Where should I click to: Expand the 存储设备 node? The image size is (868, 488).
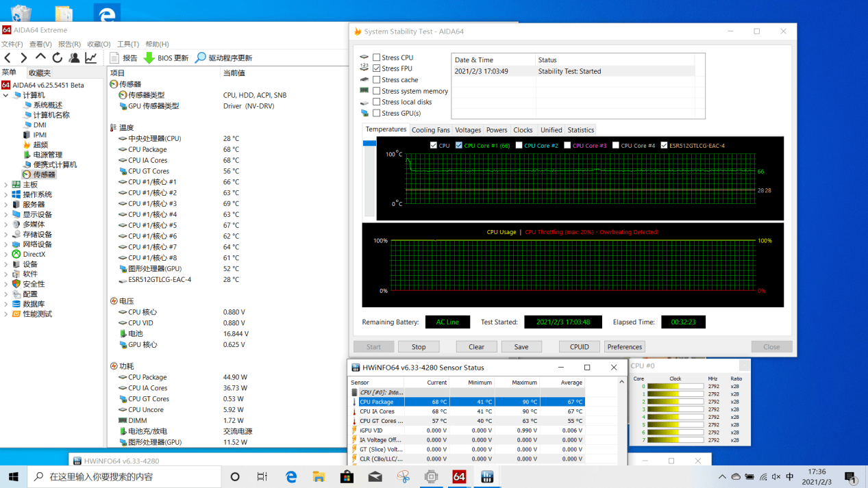click(6, 234)
